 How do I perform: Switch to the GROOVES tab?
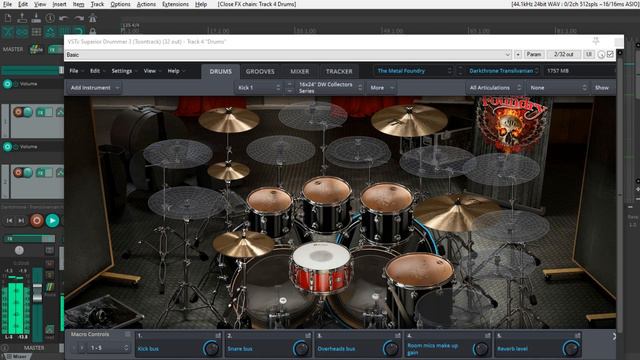[260, 71]
